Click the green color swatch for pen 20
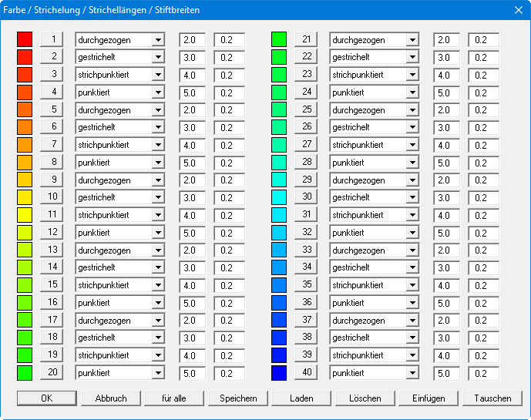 click(x=25, y=373)
